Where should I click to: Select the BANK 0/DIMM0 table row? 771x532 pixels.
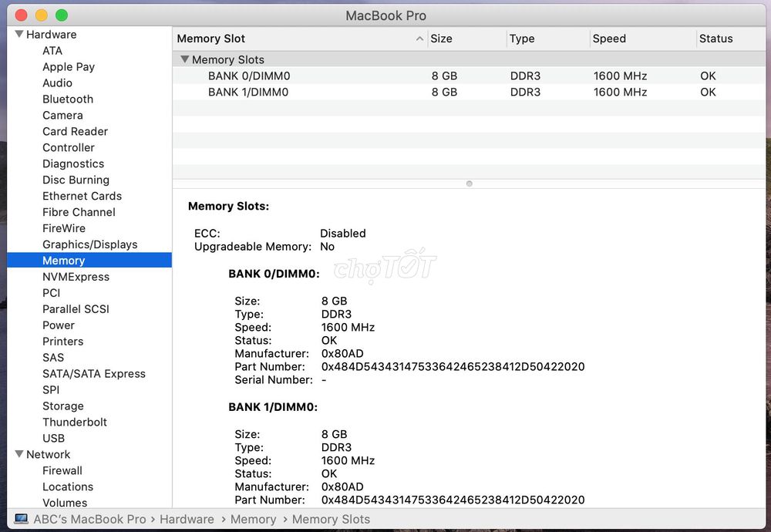(x=469, y=76)
